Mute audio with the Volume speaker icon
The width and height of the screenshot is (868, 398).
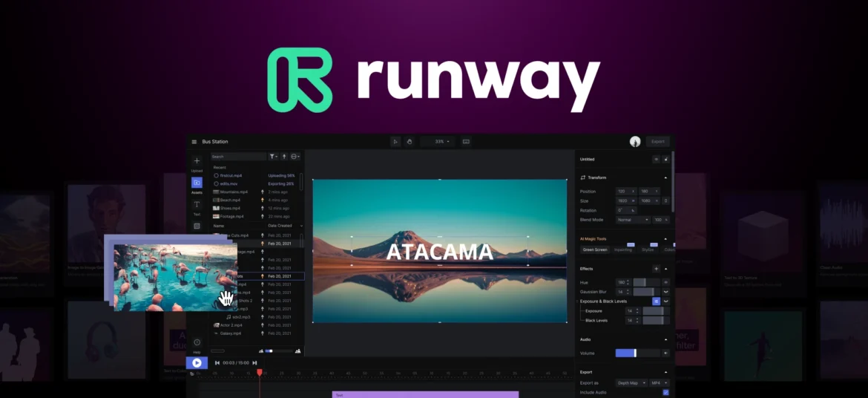pos(666,353)
